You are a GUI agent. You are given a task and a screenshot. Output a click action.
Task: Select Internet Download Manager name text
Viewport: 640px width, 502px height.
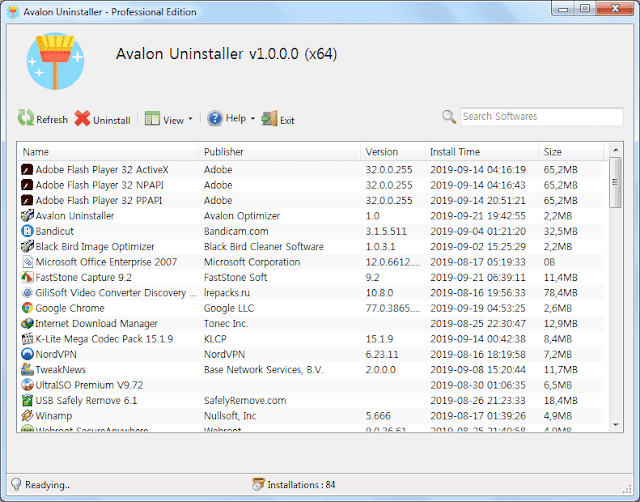click(96, 324)
